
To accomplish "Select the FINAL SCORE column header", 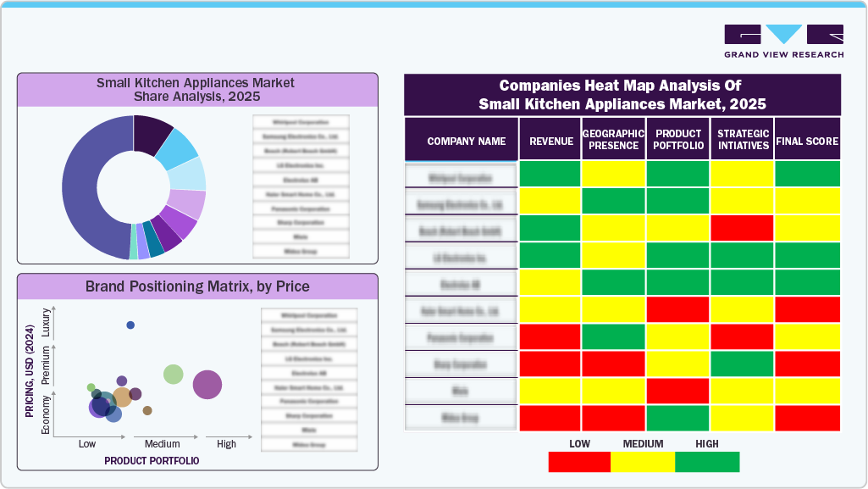I will 807,139.
